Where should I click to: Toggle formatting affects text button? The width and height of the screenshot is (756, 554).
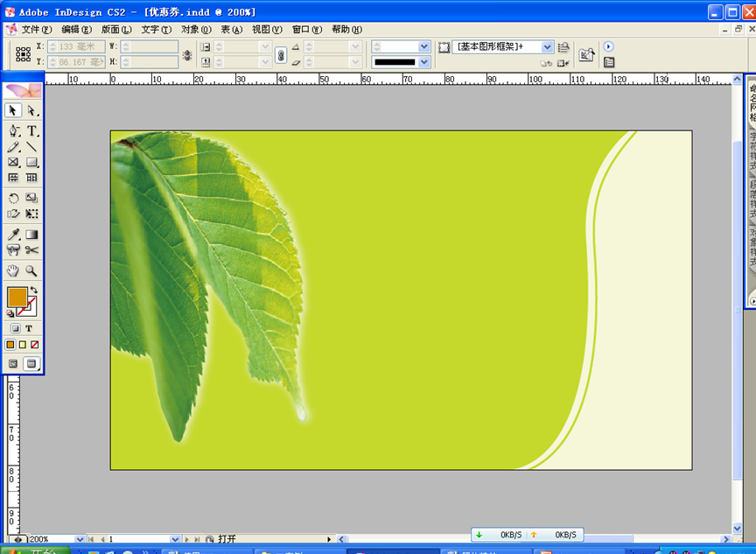(29, 329)
